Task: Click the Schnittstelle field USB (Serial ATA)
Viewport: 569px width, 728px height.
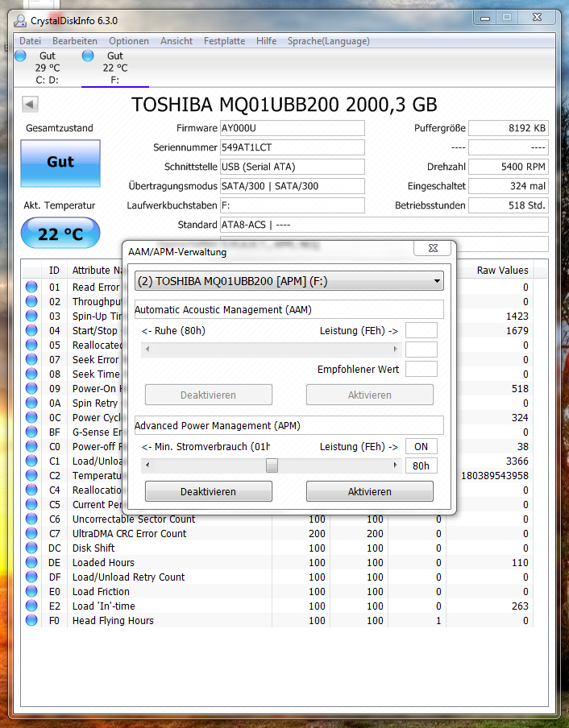Action: pos(293,167)
